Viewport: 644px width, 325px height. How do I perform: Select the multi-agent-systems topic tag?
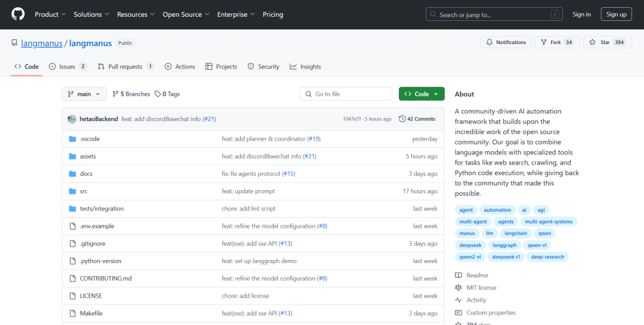pos(549,221)
